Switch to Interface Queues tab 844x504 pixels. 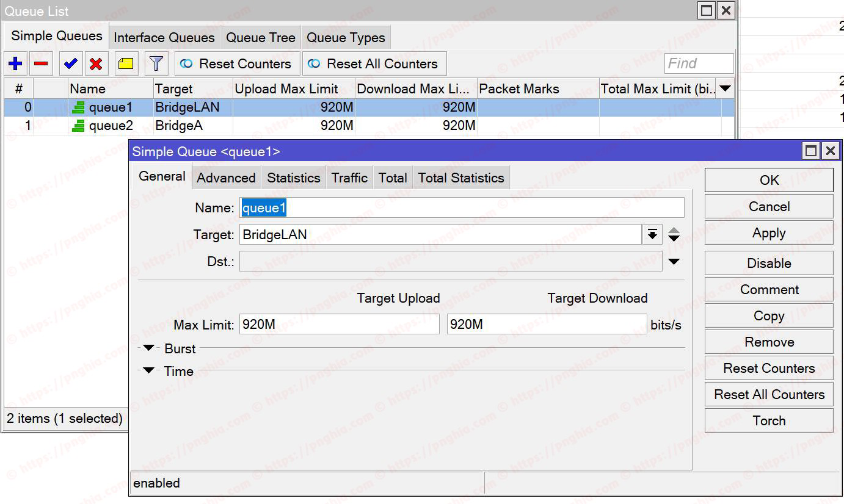pyautogui.click(x=164, y=37)
